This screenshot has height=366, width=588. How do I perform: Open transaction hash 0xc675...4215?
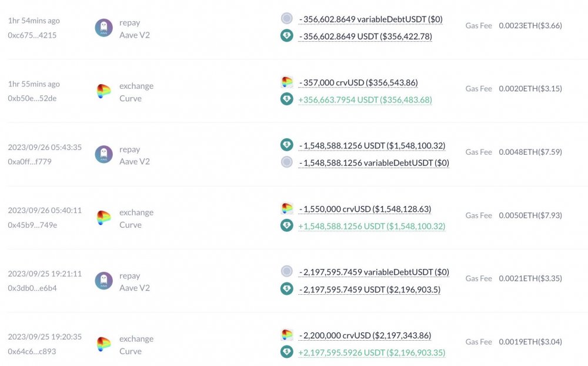click(x=32, y=35)
